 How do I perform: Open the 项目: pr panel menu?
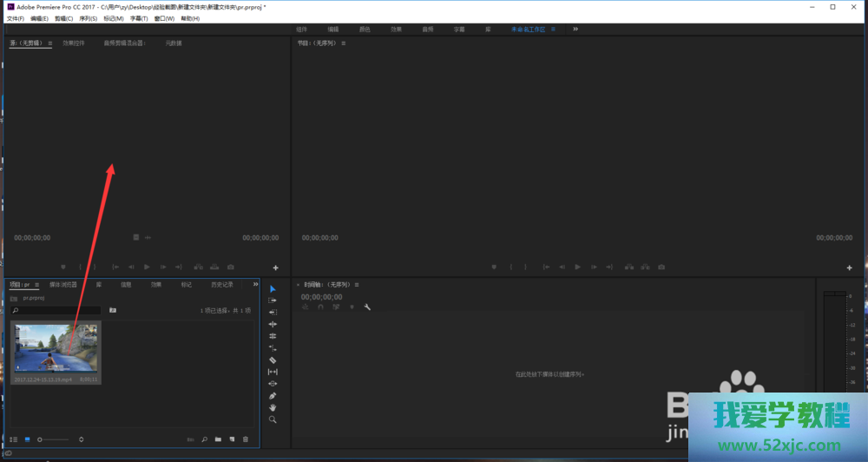coord(37,284)
